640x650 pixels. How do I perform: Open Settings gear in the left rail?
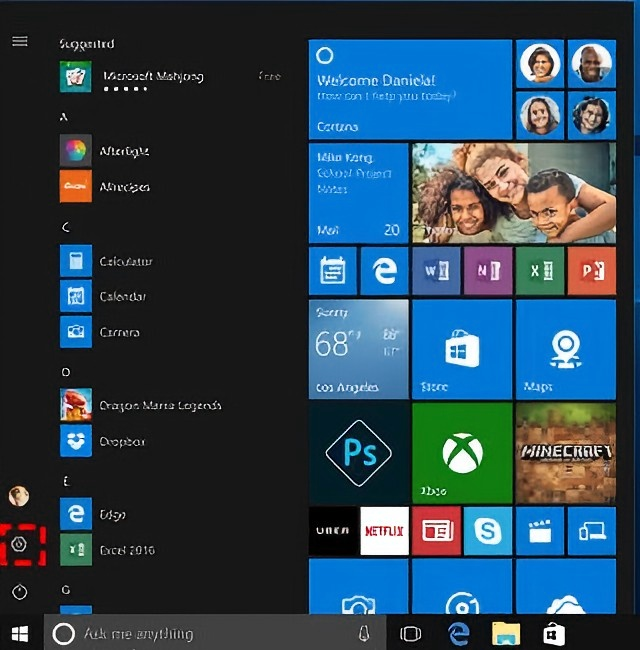pyautogui.click(x=19, y=545)
